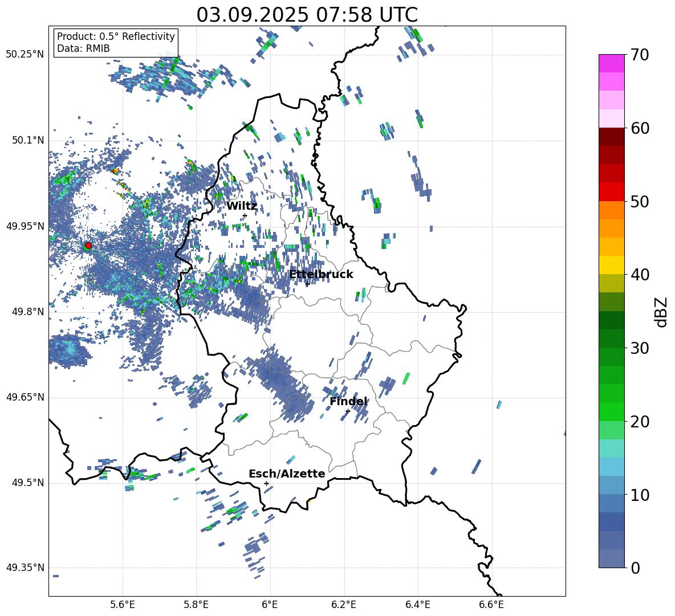Click the latitude label 49.8°N

pos(27,312)
